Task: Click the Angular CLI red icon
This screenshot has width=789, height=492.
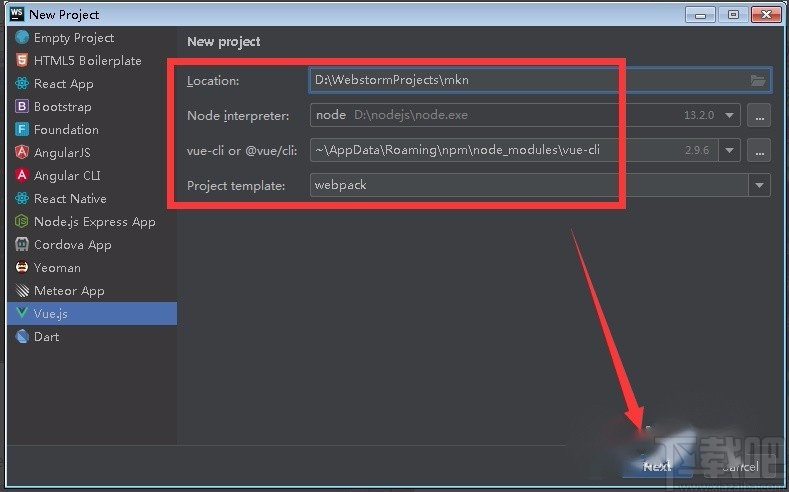Action: click(22, 176)
